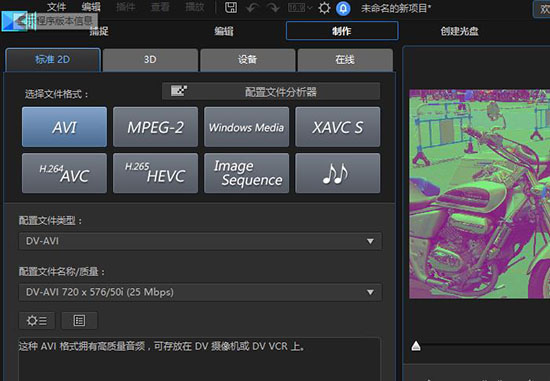Open the aspect ratio dropdown in toolbar

point(300,8)
